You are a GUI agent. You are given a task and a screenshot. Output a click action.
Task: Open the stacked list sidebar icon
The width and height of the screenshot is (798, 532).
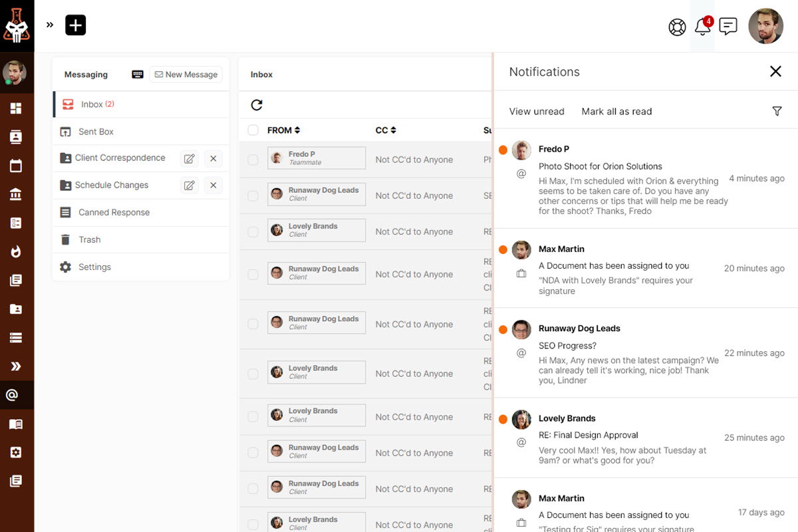click(x=16, y=338)
